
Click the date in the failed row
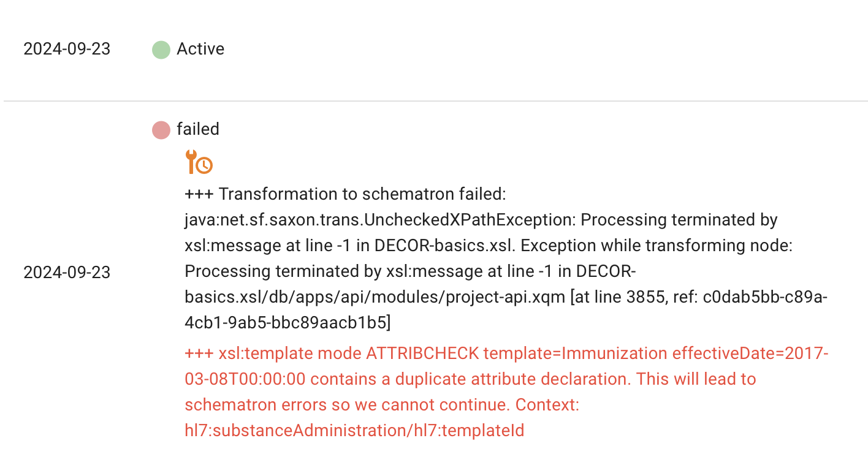click(67, 273)
